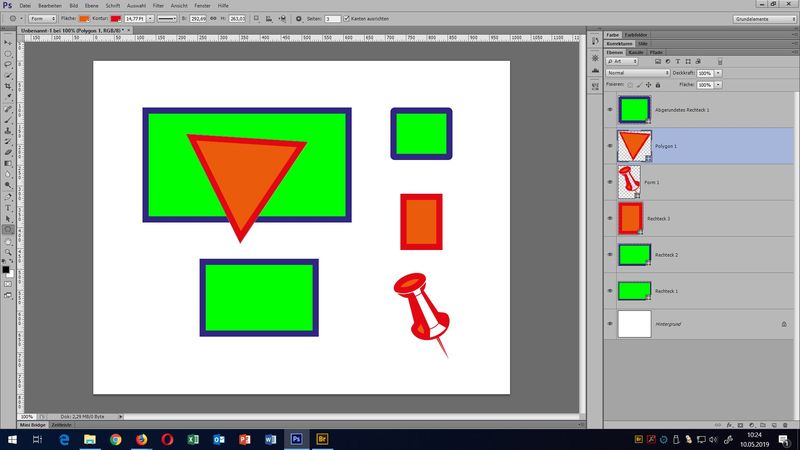800x450 pixels.
Task: Open the Filter menu
Action: 158,6
